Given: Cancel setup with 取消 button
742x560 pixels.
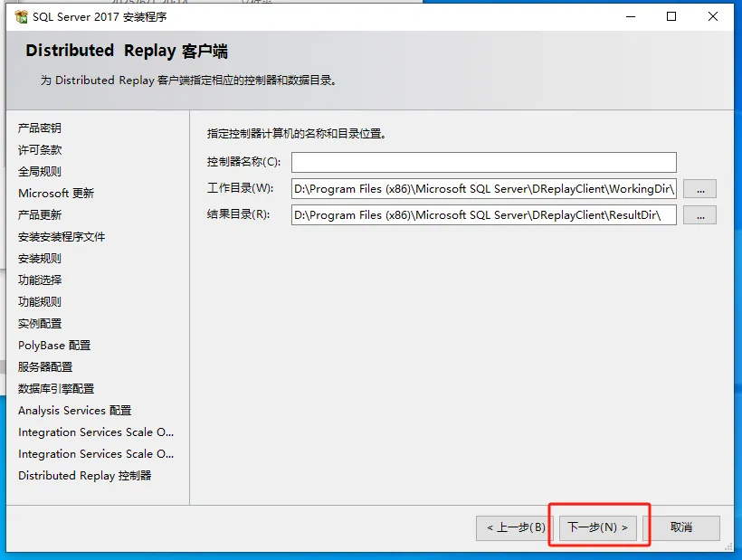Looking at the screenshot, I should (x=681, y=527).
